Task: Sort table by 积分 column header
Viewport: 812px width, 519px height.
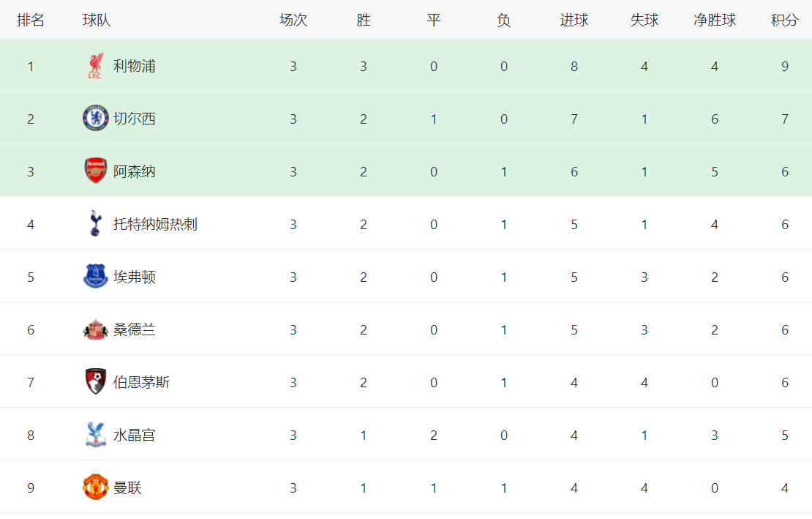Action: 784,20
